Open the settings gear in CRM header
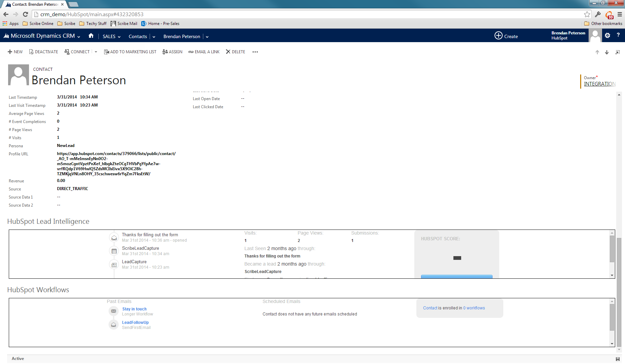The width and height of the screenshot is (625, 364). [x=607, y=35]
